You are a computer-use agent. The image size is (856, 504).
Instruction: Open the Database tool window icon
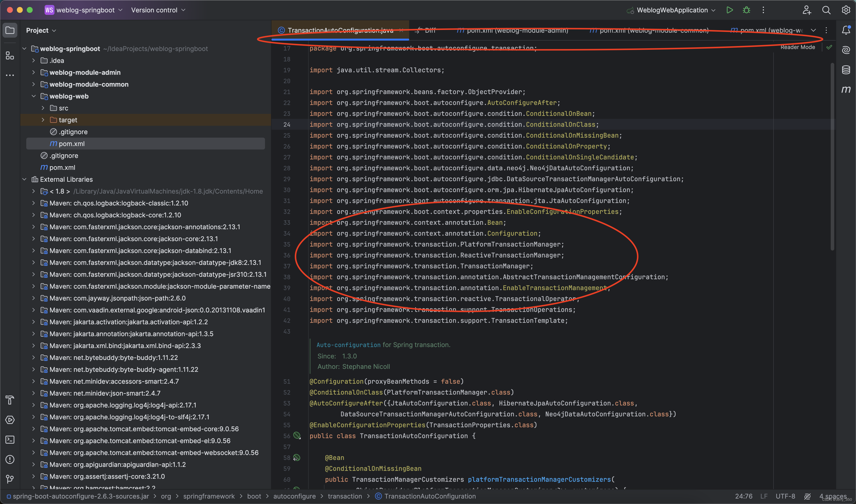pyautogui.click(x=846, y=70)
